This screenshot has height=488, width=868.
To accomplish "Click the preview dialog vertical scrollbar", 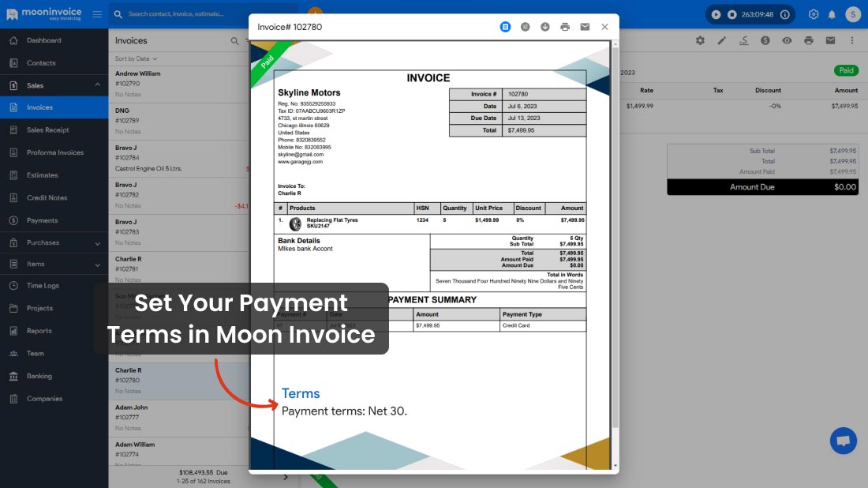I will coord(615,238).
